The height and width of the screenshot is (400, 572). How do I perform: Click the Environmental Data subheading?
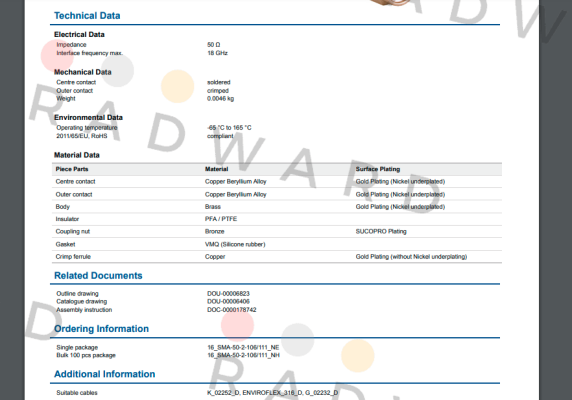click(88, 117)
